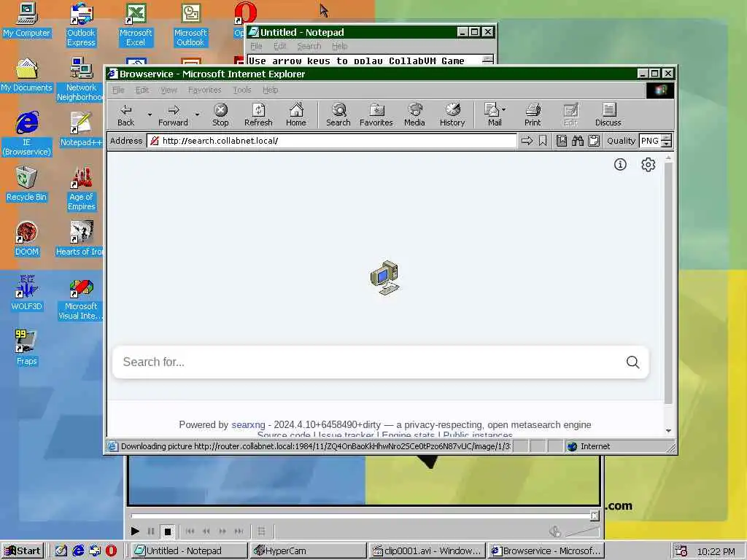Select the Network Neighborhood desktop icon

coord(81,79)
